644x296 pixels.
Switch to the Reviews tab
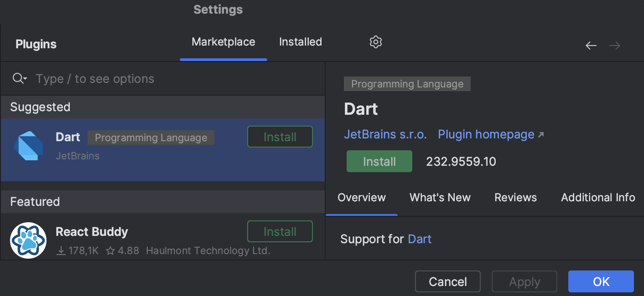click(515, 197)
